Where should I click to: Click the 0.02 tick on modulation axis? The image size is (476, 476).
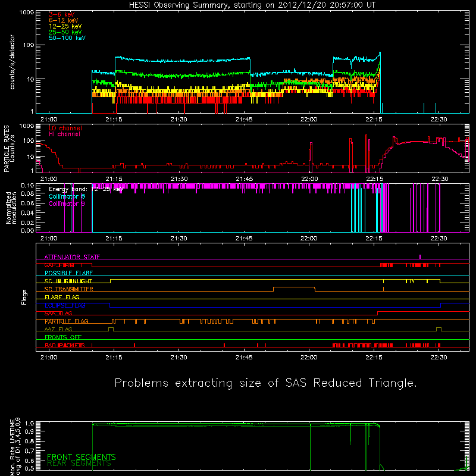click(27, 223)
